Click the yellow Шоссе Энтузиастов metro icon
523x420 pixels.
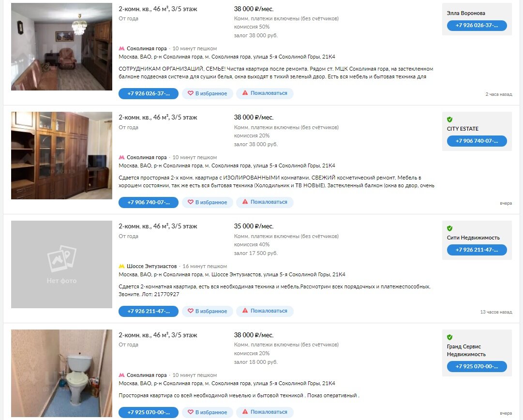[122, 266]
